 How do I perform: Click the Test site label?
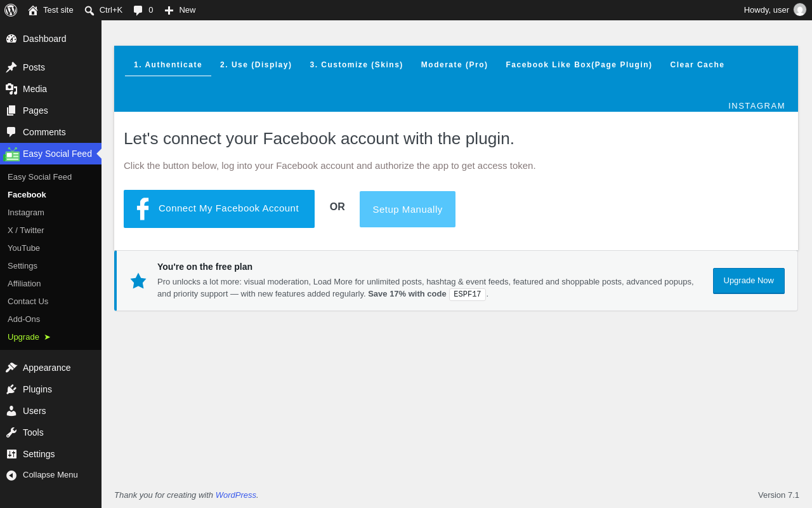coord(58,10)
